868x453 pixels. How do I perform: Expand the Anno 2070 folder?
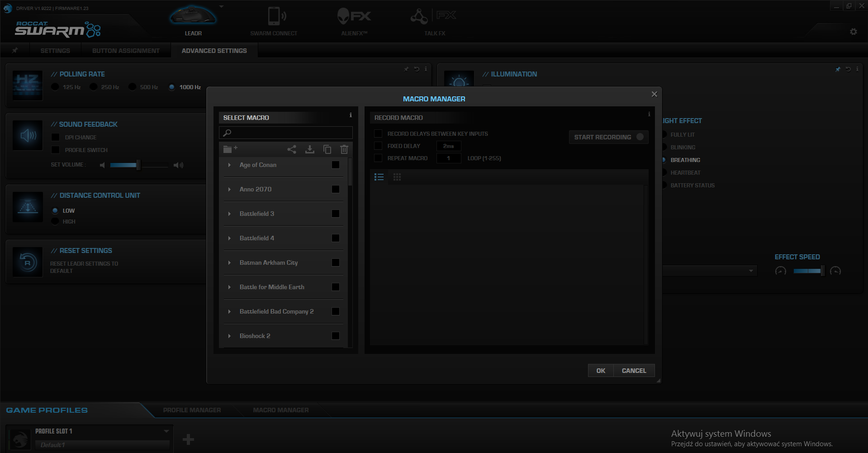(x=230, y=189)
